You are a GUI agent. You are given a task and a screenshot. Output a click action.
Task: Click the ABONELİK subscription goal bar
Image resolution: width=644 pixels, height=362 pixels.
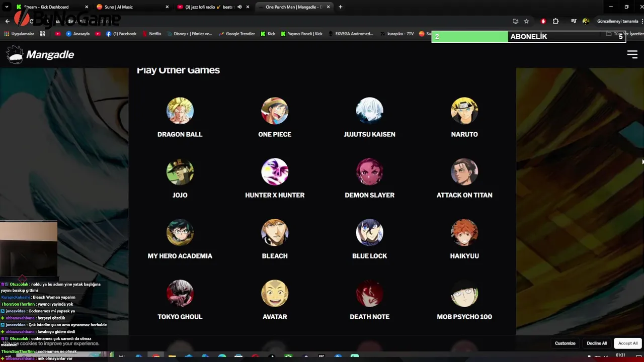tap(528, 36)
